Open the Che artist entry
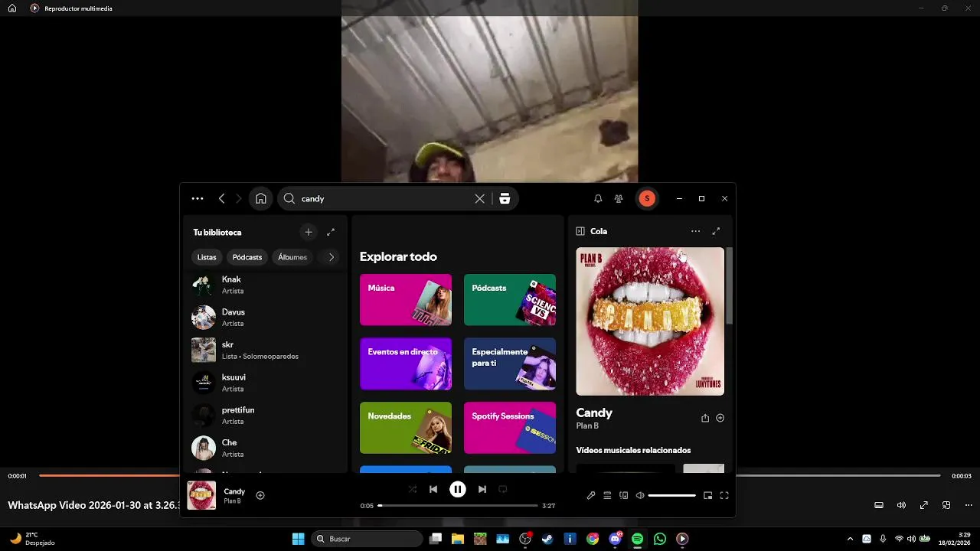The width and height of the screenshot is (980, 551). [x=265, y=448]
